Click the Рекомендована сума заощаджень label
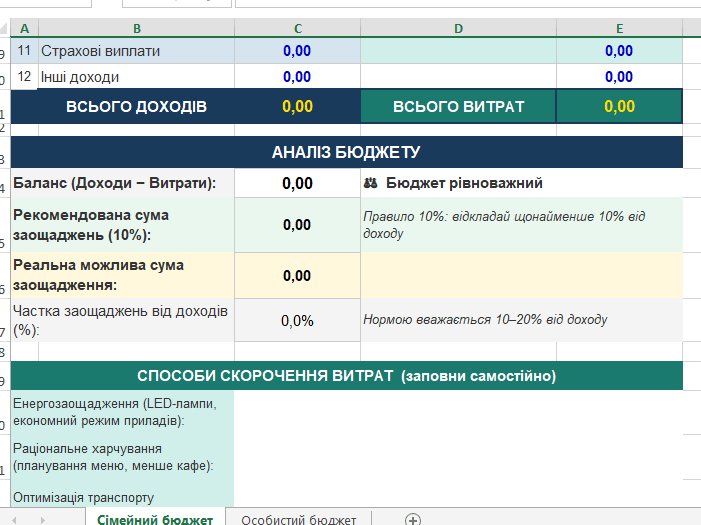701x525 pixels. pos(123,225)
